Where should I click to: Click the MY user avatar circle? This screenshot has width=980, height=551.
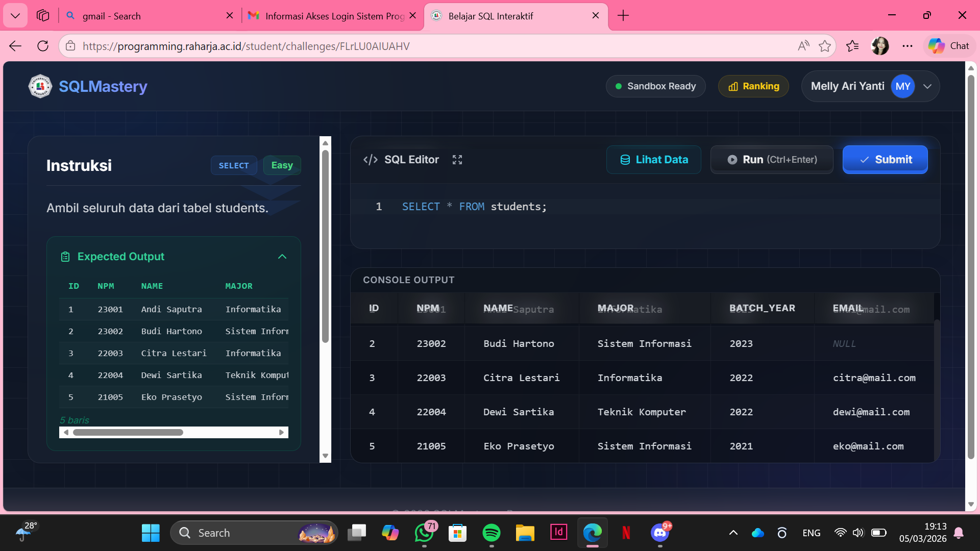[x=902, y=86]
